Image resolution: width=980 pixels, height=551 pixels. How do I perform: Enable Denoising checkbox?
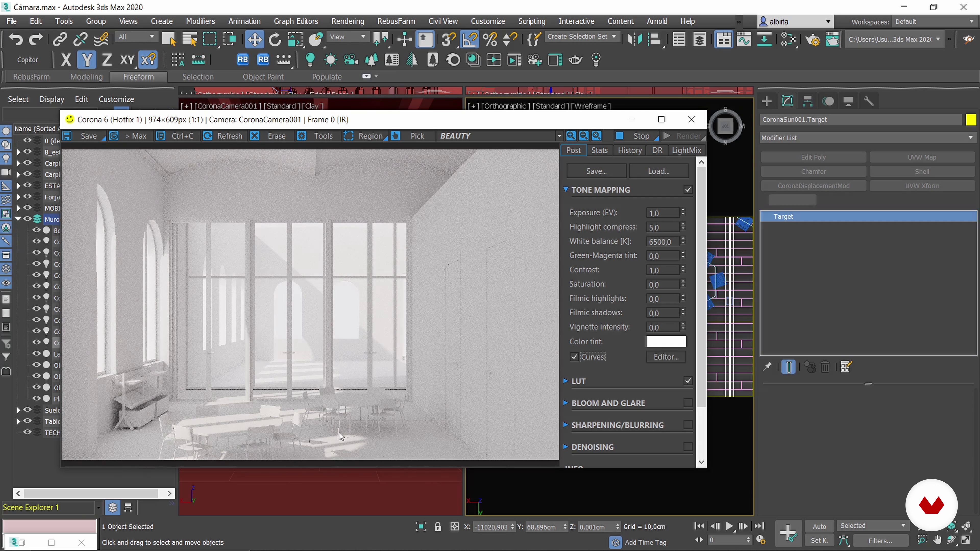point(688,447)
